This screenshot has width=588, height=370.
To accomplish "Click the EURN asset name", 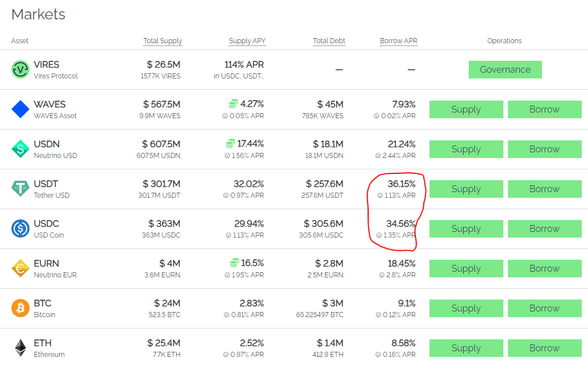I will coord(46,263).
